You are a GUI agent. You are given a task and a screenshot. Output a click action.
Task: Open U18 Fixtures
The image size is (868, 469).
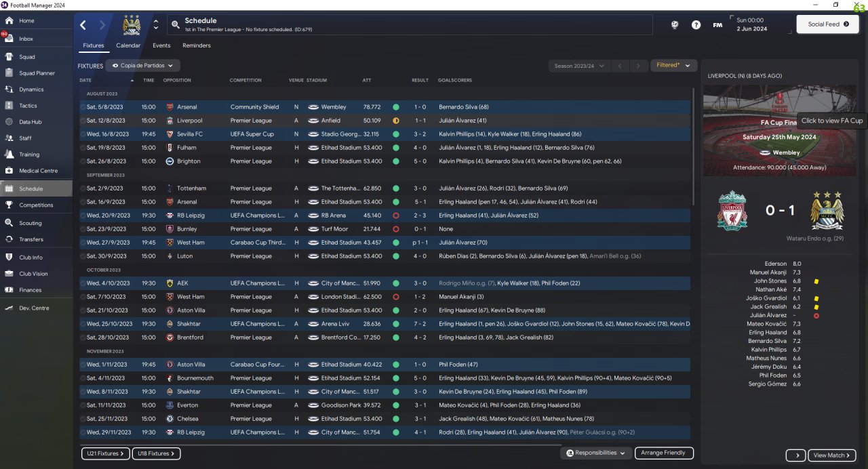[157, 453]
